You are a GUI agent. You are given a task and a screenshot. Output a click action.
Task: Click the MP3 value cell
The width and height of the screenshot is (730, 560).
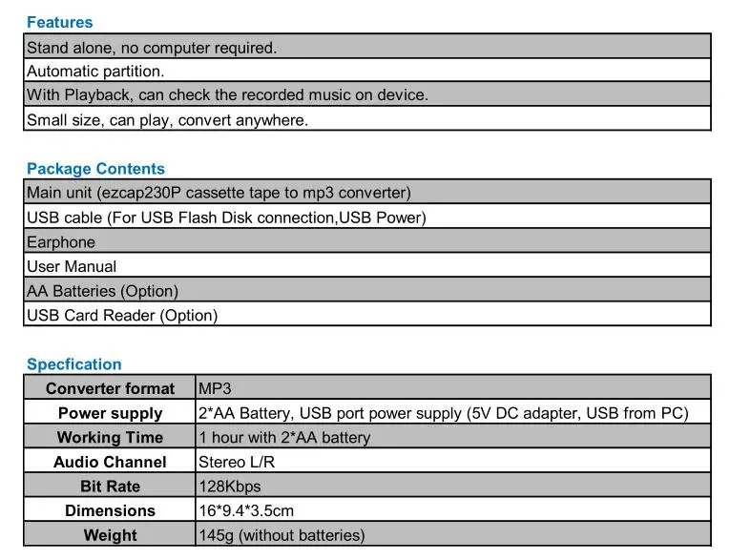point(453,387)
